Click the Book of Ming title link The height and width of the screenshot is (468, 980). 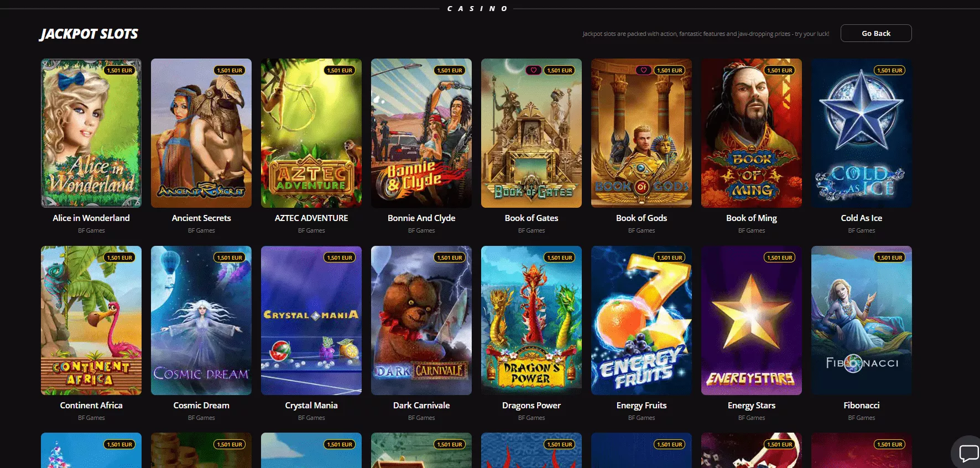[x=751, y=218]
